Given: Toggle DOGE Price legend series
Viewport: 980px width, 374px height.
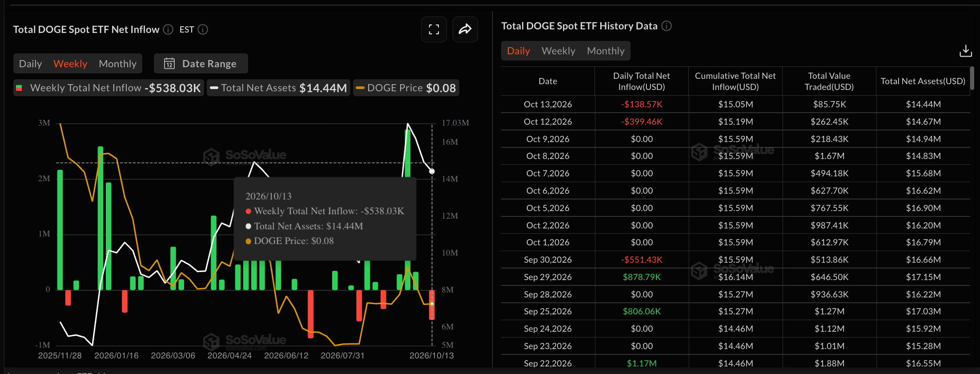Looking at the screenshot, I should 406,88.
